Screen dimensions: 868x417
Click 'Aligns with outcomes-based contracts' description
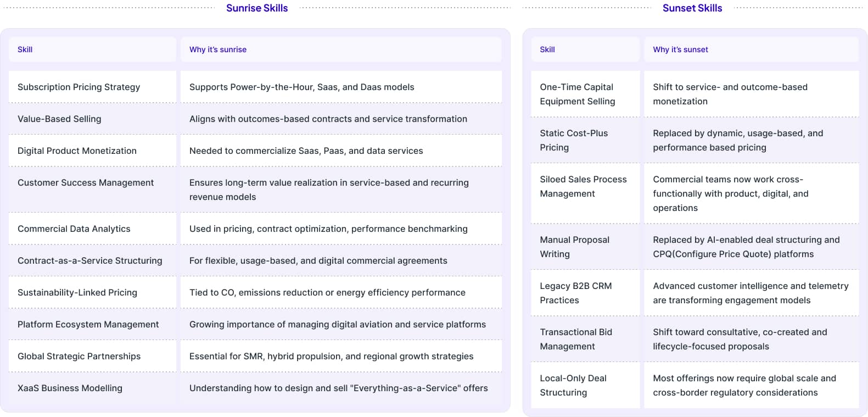328,119
